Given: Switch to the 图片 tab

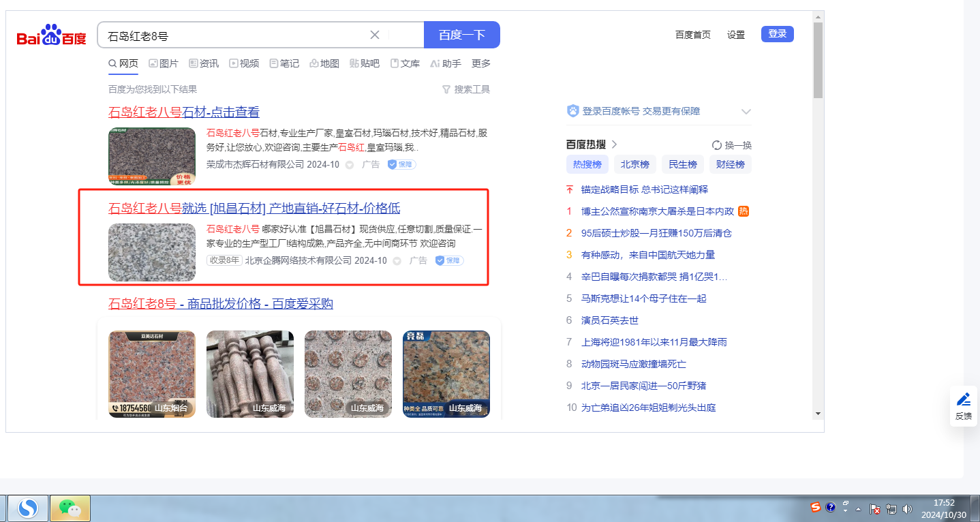Looking at the screenshot, I should pos(164,63).
